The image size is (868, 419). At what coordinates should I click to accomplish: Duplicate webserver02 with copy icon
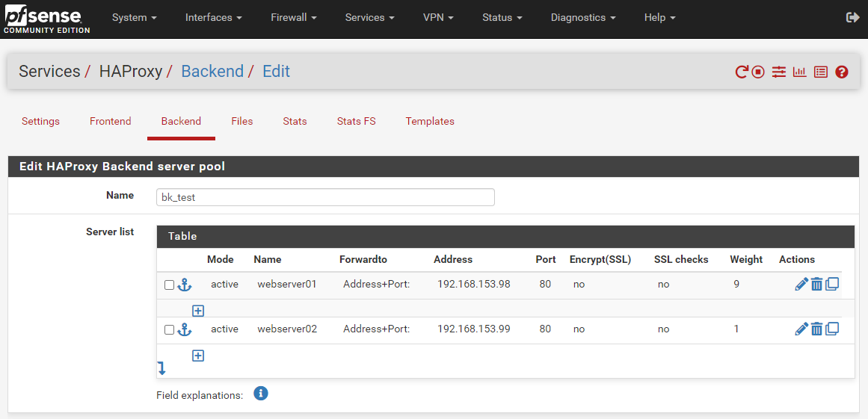(832, 329)
